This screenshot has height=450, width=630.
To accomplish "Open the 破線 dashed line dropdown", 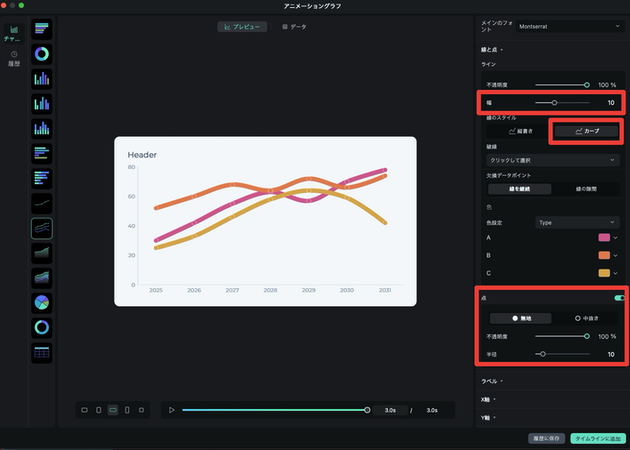I will (552, 160).
